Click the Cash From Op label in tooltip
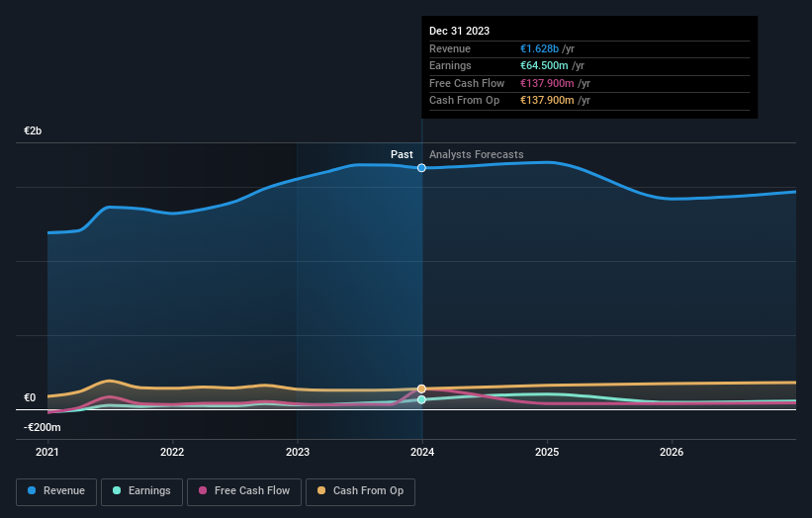The height and width of the screenshot is (518, 812). click(x=465, y=101)
